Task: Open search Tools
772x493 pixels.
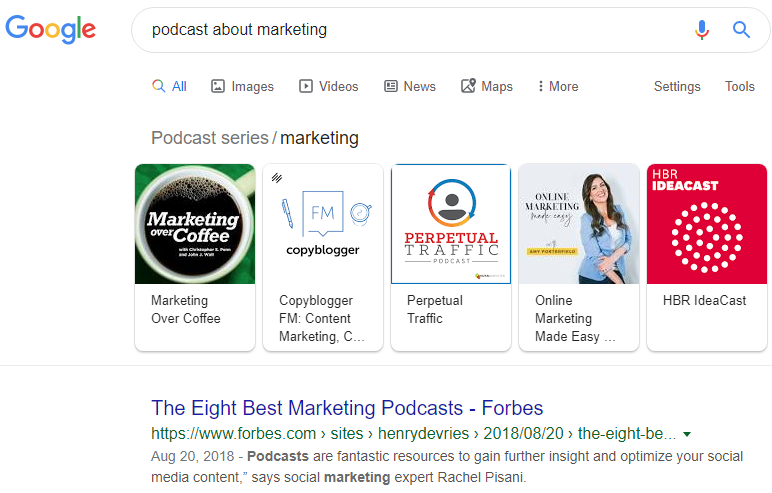Action: (x=740, y=86)
